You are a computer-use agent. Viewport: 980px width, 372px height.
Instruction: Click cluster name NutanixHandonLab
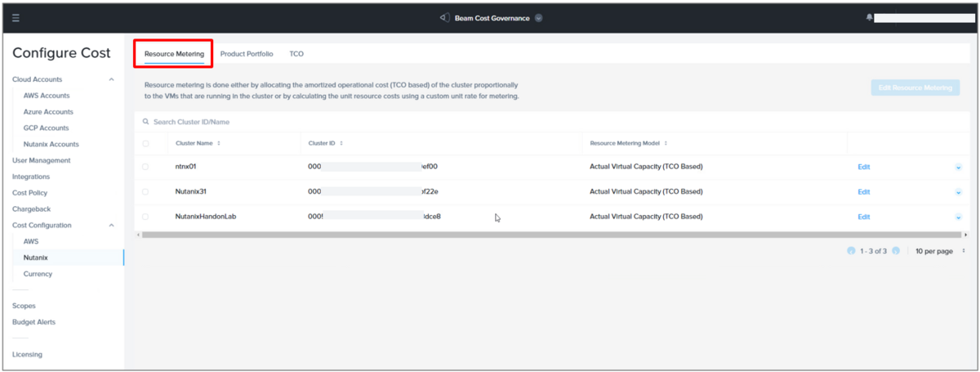[x=206, y=217]
